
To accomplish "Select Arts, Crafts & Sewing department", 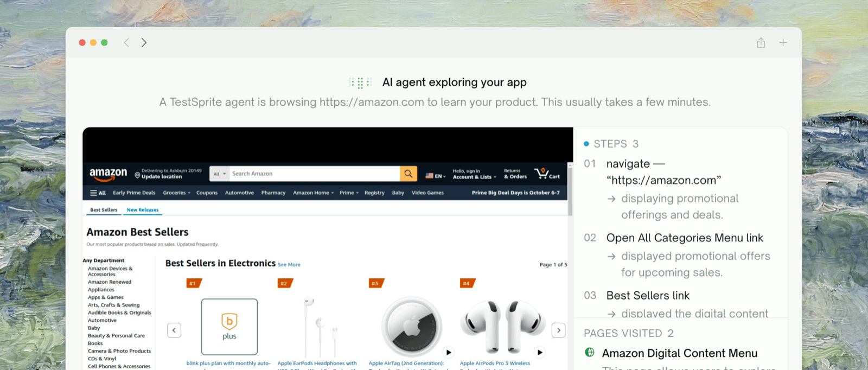I will [114, 305].
